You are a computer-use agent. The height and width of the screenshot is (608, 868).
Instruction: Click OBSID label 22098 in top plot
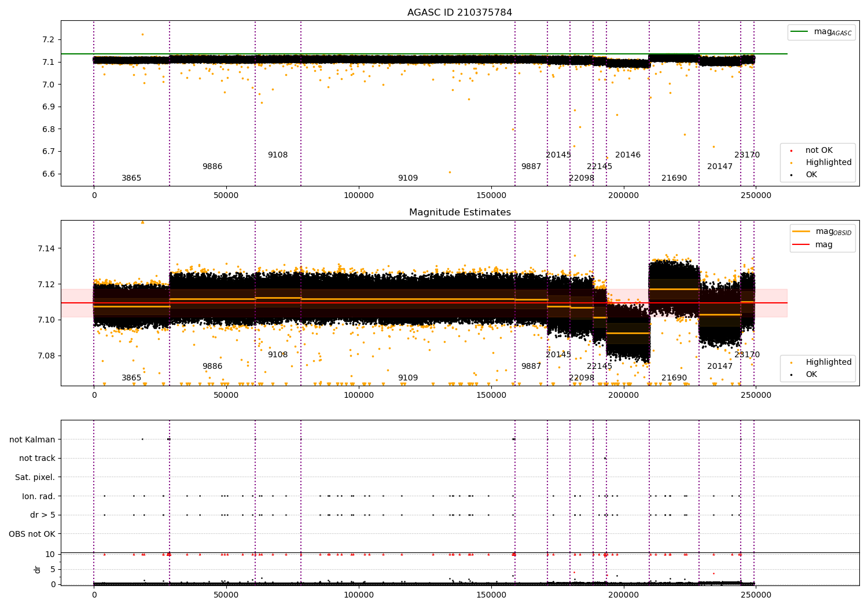(582, 178)
